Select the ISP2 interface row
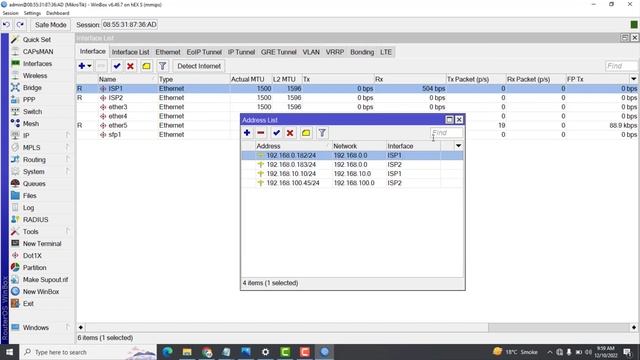Viewport: 640px width, 360px height. [x=357, y=98]
